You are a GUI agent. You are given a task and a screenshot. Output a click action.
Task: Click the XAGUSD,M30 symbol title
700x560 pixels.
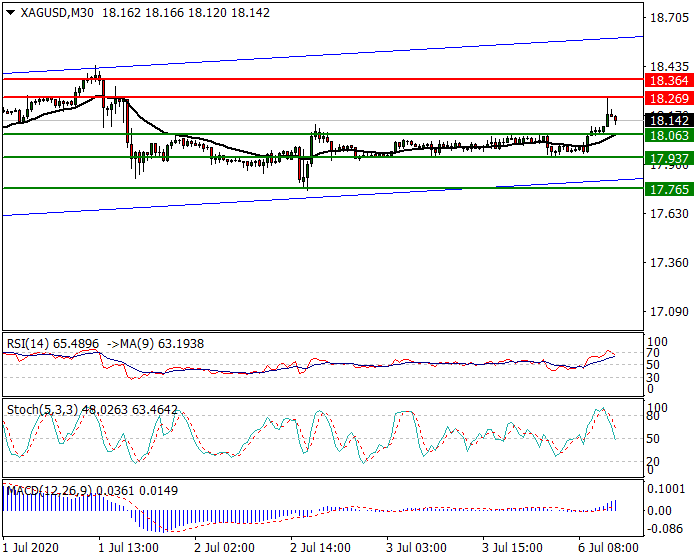pyautogui.click(x=57, y=13)
